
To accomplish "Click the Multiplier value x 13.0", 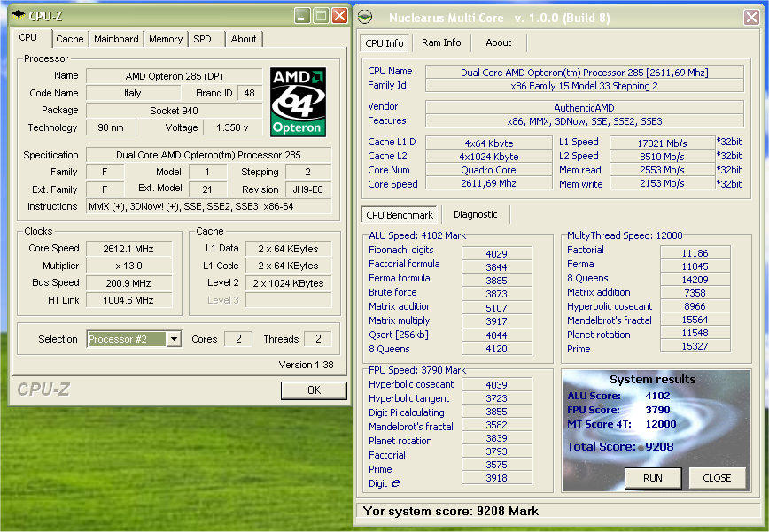I will [128, 266].
